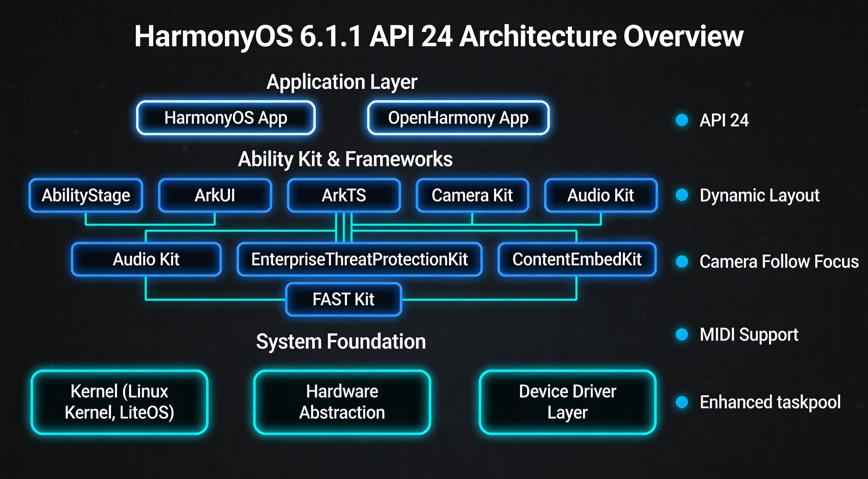Click the 'MIDI Support' legend text
The width and height of the screenshot is (868, 479).
point(749,335)
